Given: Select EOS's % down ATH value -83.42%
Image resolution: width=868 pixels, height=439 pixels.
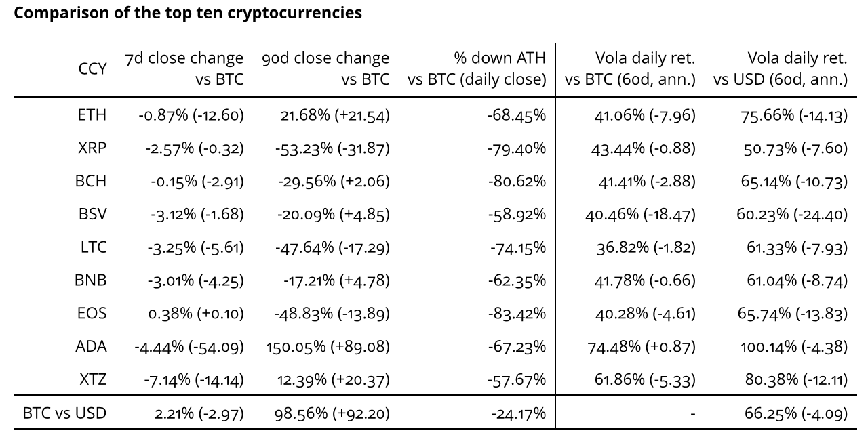Looking at the screenshot, I should click(x=517, y=314).
